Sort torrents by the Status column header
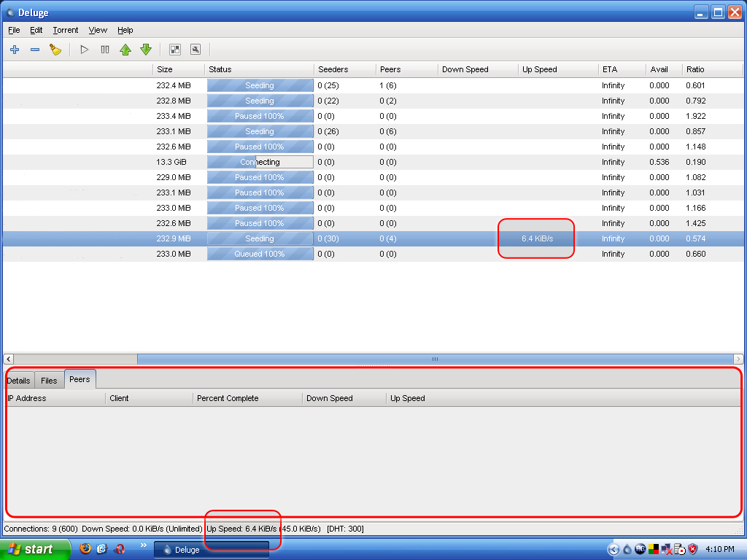 tap(259, 69)
